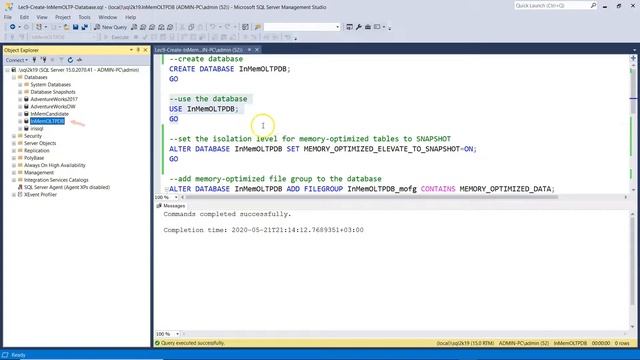Click the window layout toolbar icon
Screen dimensions: 640x360
pyautogui.click(x=377, y=27)
